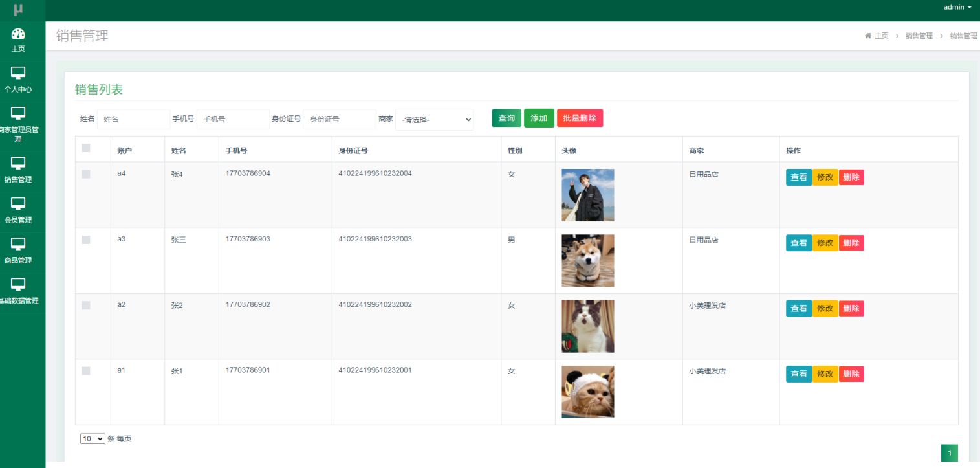Open 基础数据管理 monitor icon in sidebar
This screenshot has width=980, height=468.
[x=18, y=284]
